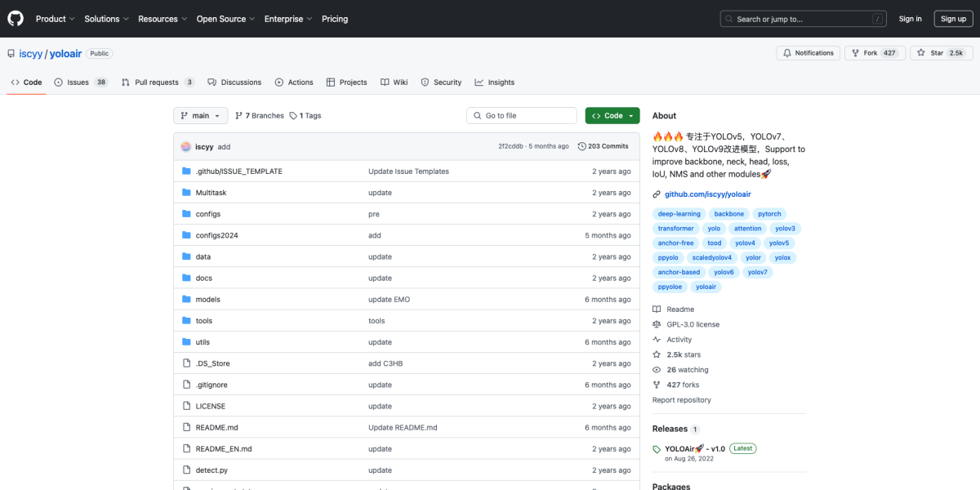Open the 203 Commits history icon

(x=581, y=146)
